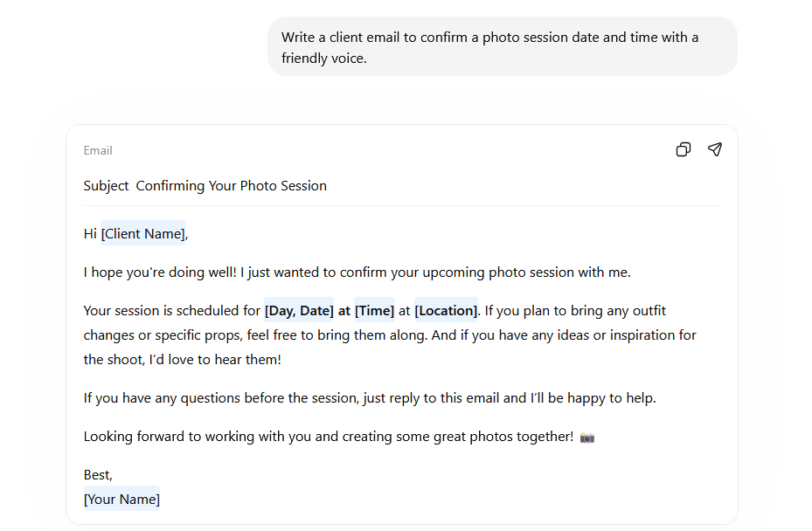Click the 'Looking forward to working with you' line
Viewport: 812px width, 531px height.
tap(328, 437)
